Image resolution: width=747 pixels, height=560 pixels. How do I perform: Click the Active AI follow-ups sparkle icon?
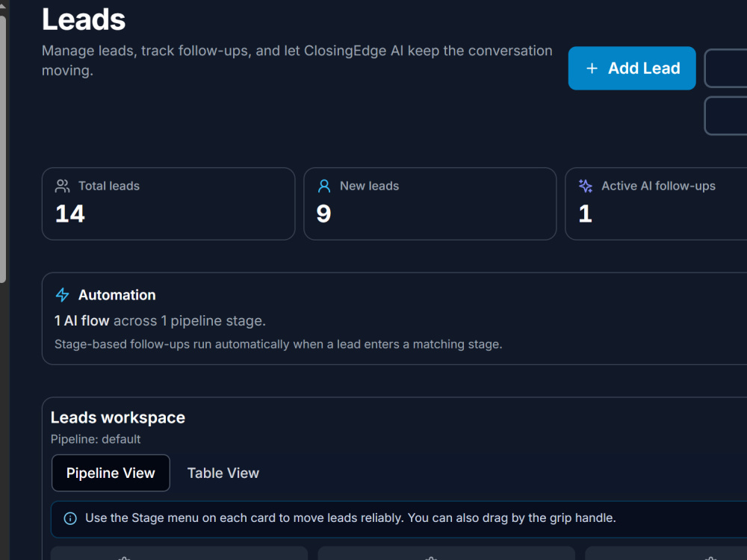pos(586,186)
